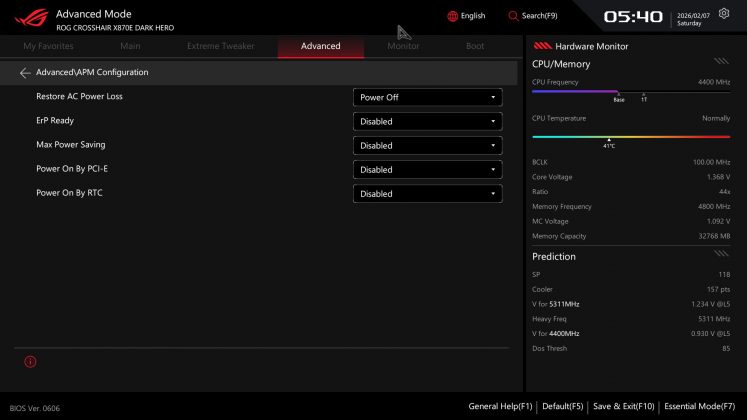Screen dimensions: 747x420
Task: Click the globe language icon
Action: (452, 16)
